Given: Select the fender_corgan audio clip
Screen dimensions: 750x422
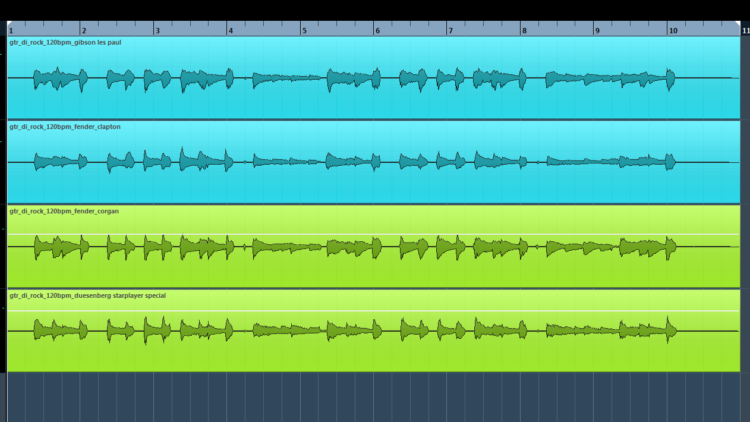Looking at the screenshot, I should tap(374, 246).
